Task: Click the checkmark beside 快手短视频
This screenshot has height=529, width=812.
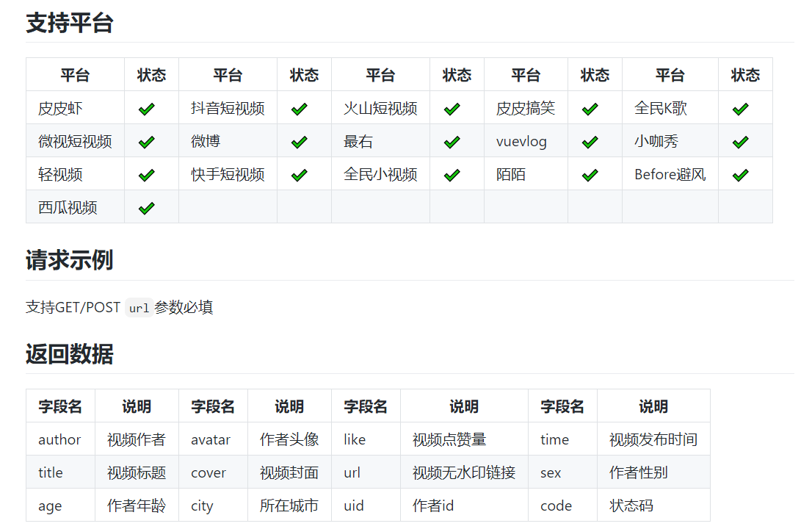Action: pyautogui.click(x=299, y=175)
